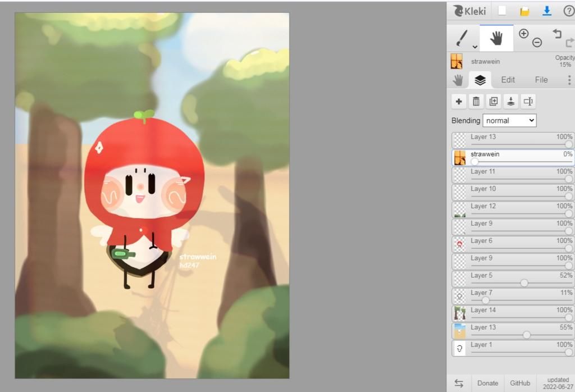Switch to the hand tool settings tab
The width and height of the screenshot is (575, 392).
pyautogui.click(x=458, y=80)
